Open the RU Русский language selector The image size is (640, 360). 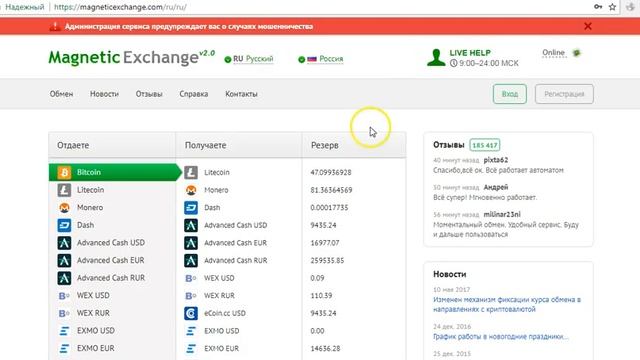click(x=249, y=59)
